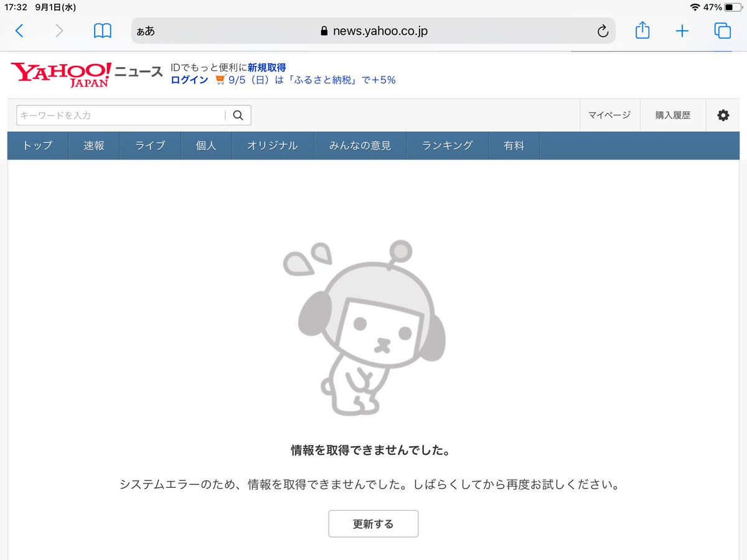Tap the padlock icon beside the URL
Image resolution: width=747 pixels, height=560 pixels.
pyautogui.click(x=323, y=31)
